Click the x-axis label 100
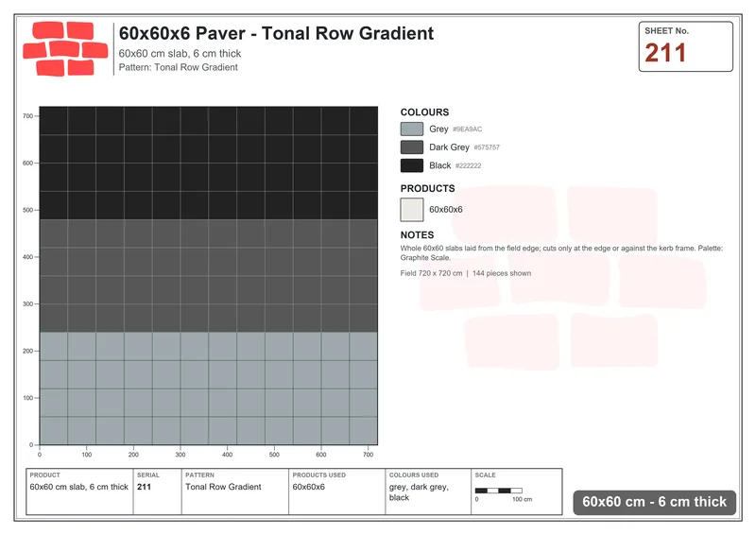 [x=86, y=455]
